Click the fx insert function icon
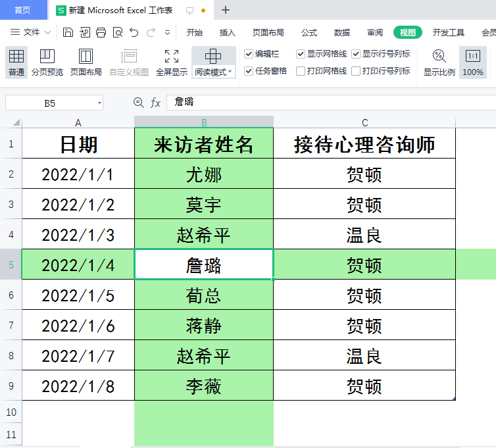The image size is (496, 448). [x=155, y=103]
